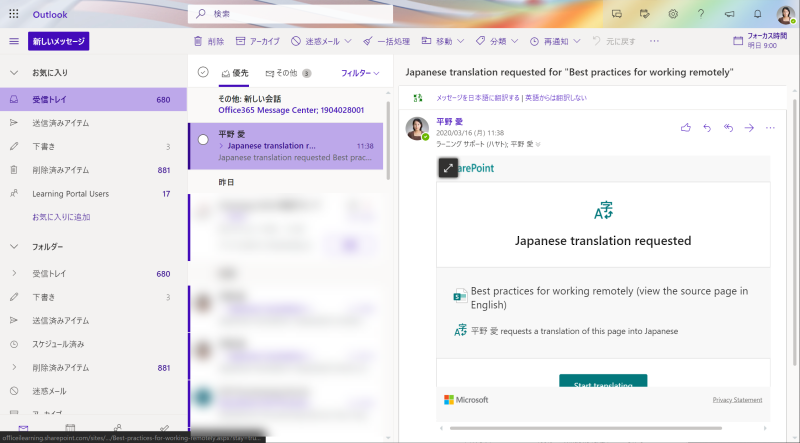Switch to the その他 other tab

pyautogui.click(x=288, y=73)
